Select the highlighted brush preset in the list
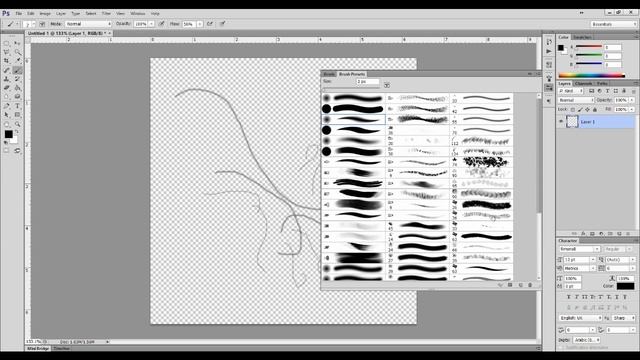The height and width of the screenshot is (360, 640). 353,119
